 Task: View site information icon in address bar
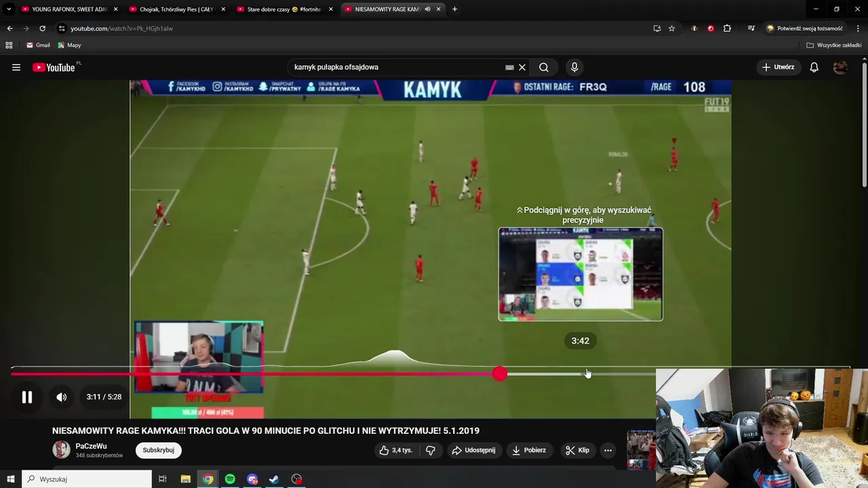tap(62, 28)
